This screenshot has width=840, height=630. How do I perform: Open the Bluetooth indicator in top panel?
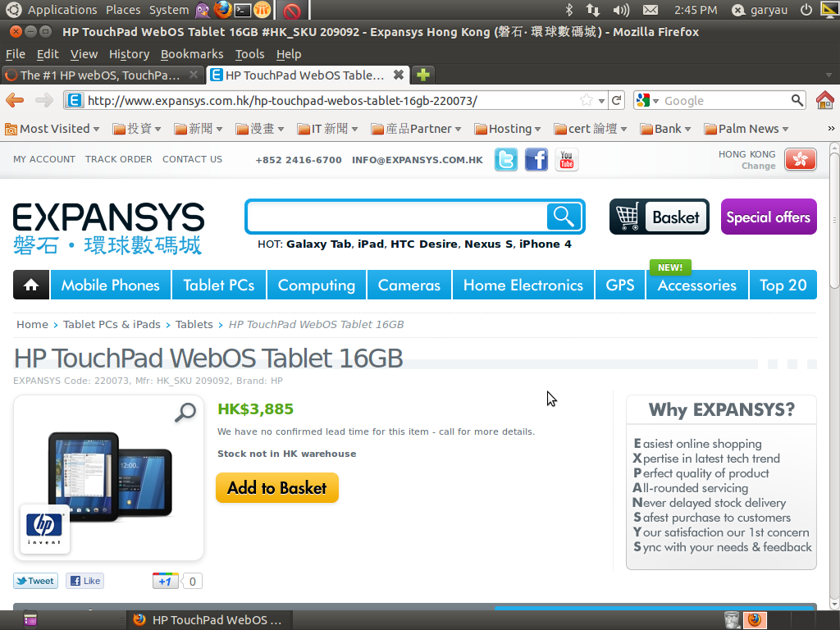click(569, 10)
